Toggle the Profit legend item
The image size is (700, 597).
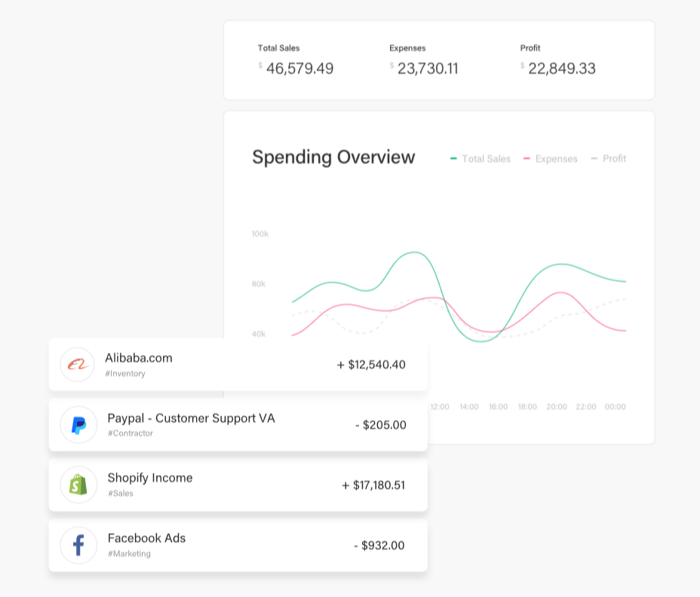pyautogui.click(x=609, y=158)
